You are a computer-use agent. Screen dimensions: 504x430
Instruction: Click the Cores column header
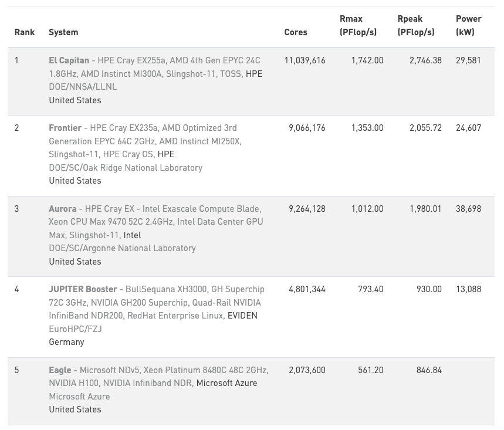pyautogui.click(x=296, y=32)
